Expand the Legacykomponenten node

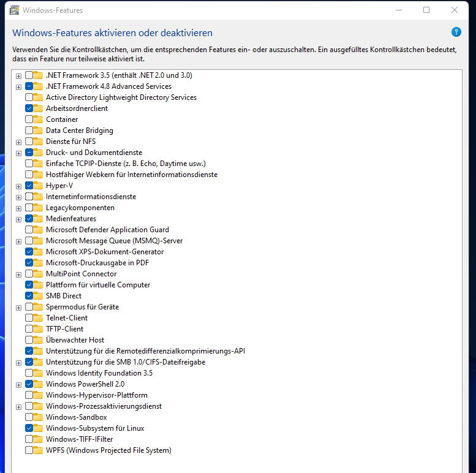[x=18, y=208]
